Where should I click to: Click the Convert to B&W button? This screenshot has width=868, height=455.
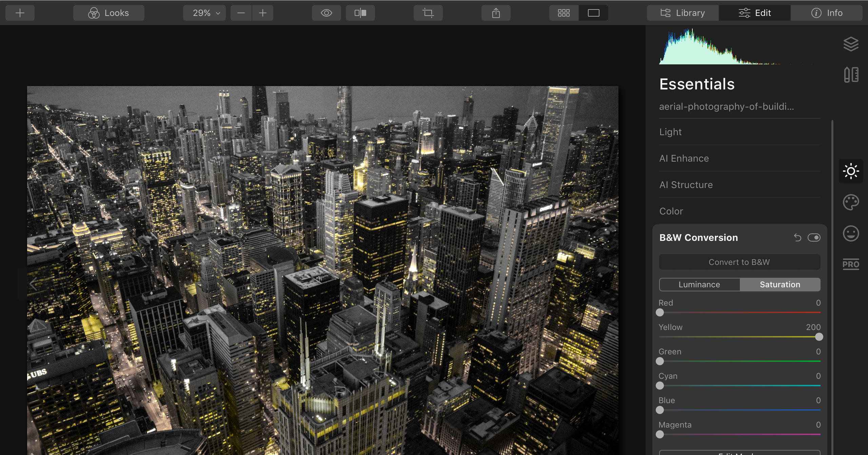coord(739,262)
